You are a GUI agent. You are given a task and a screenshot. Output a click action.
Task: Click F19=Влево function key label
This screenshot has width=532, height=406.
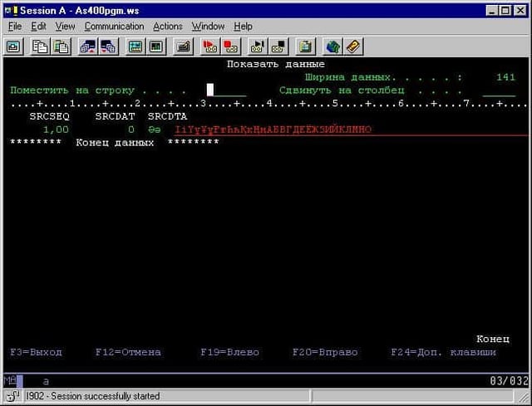[x=230, y=352]
